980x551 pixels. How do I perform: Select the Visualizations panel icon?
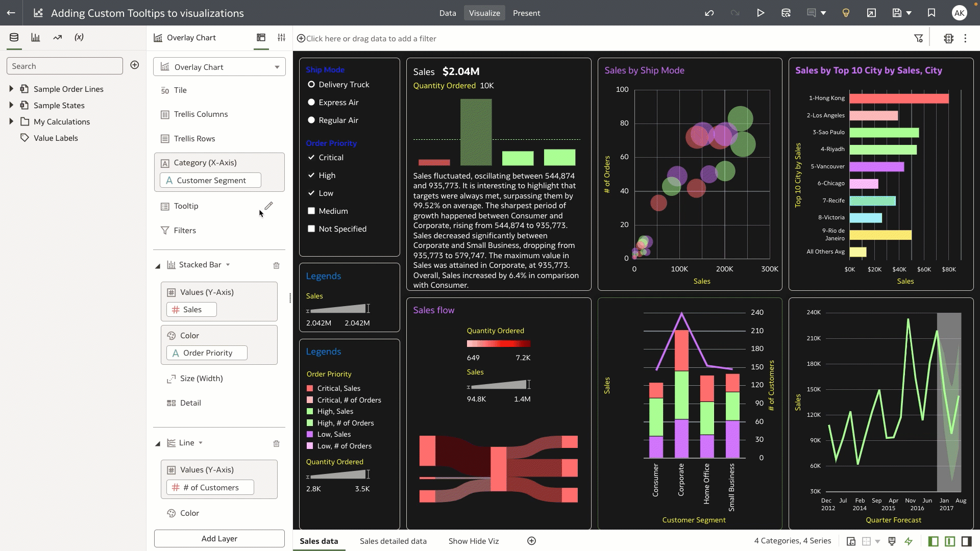(x=35, y=37)
